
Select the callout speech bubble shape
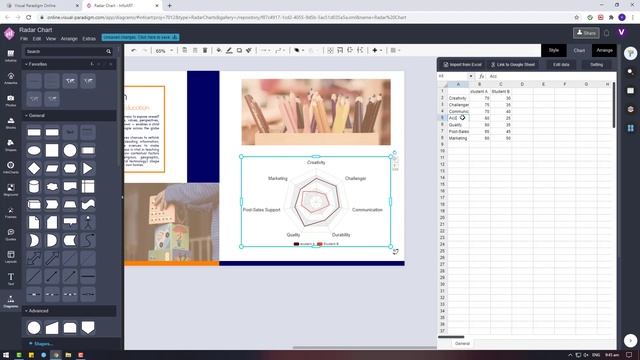pyautogui.click(x=70, y=222)
